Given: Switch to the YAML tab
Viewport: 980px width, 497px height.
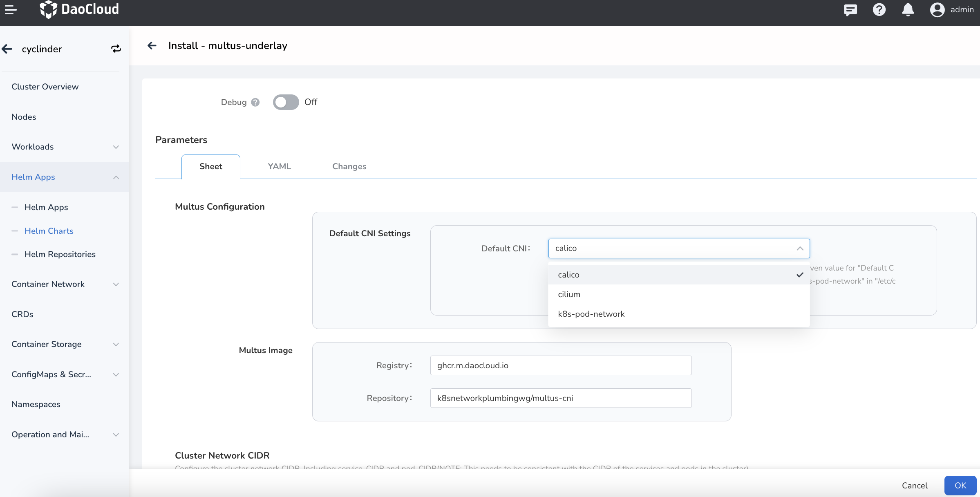Looking at the screenshot, I should coord(280,166).
